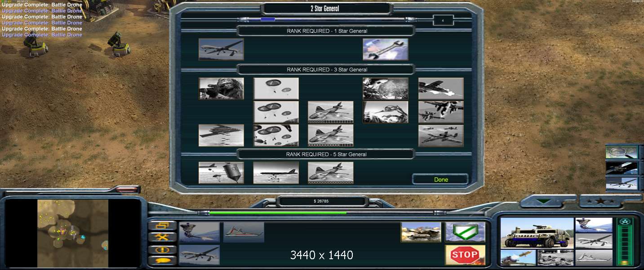Click the green power level bar
This screenshot has height=270, width=644.
click(278, 213)
